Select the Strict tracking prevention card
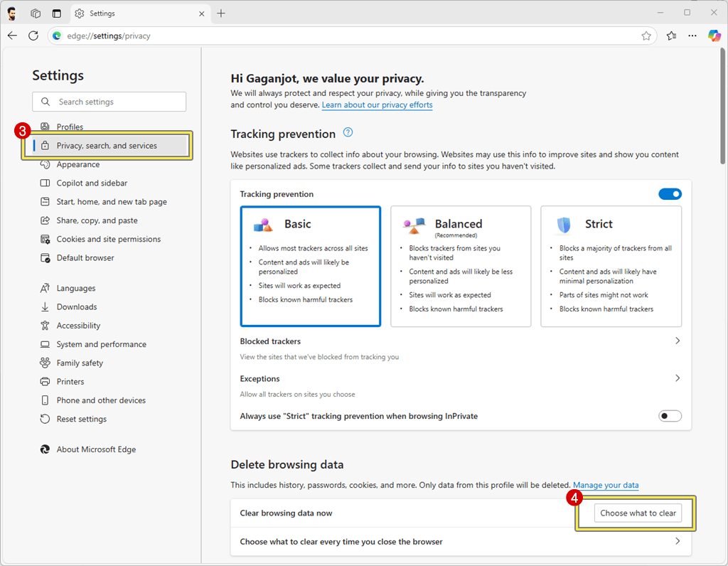Screen dimensions: 728x566 tap(611, 267)
